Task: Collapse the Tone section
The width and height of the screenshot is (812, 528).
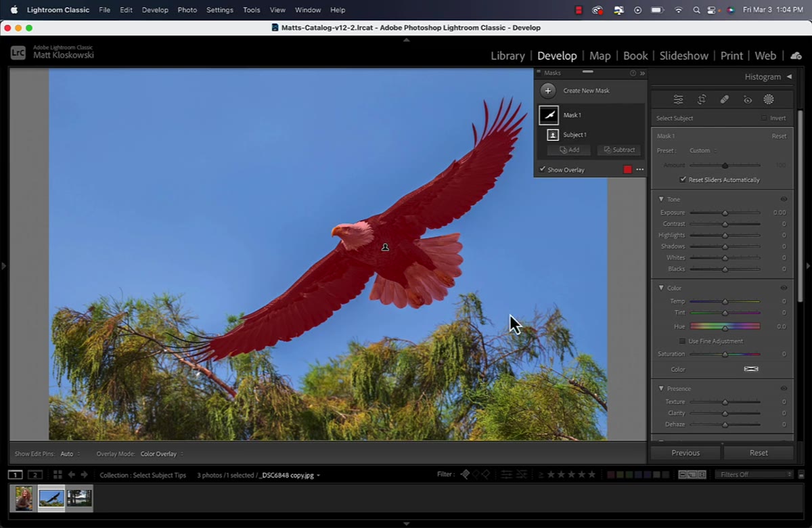Action: tap(661, 199)
